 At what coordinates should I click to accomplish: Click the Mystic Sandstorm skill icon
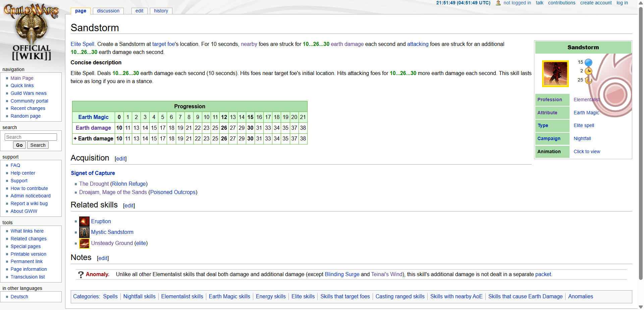coord(84,232)
